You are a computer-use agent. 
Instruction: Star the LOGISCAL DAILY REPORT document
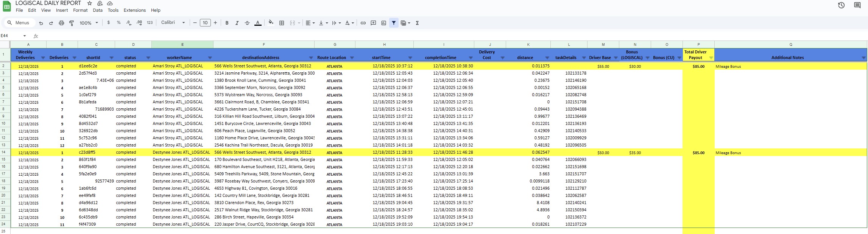tap(90, 3)
